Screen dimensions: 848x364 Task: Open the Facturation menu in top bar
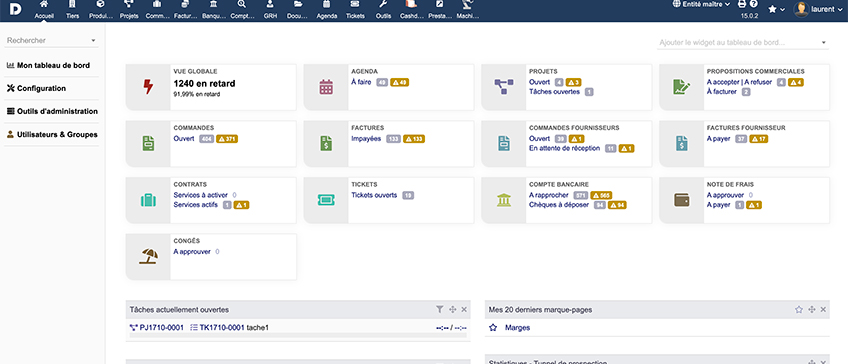pyautogui.click(x=186, y=10)
